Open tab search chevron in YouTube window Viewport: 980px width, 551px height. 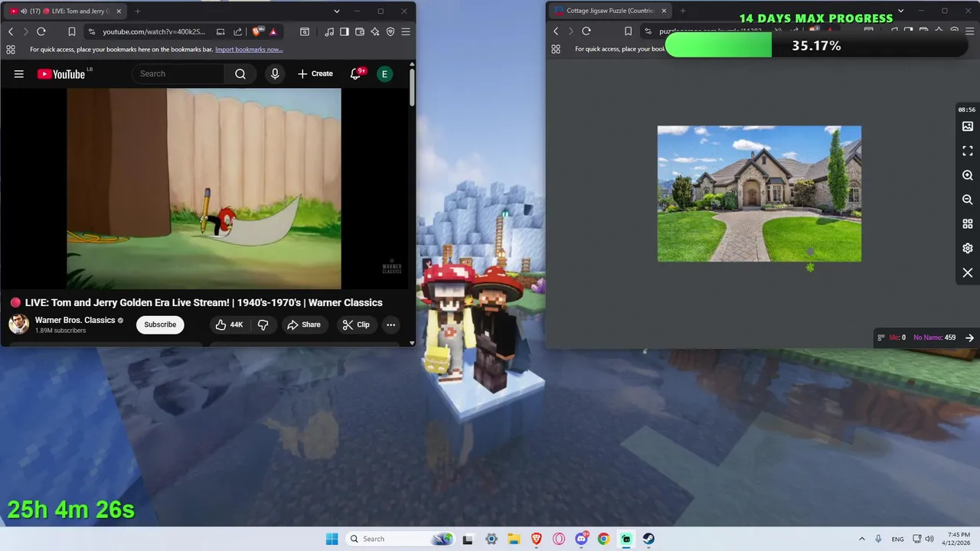click(x=336, y=11)
